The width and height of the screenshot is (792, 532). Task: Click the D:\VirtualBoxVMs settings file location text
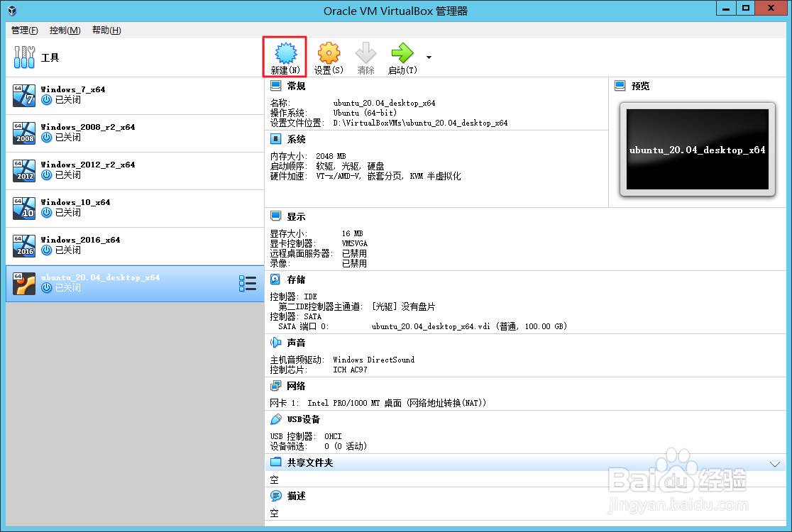click(420, 123)
